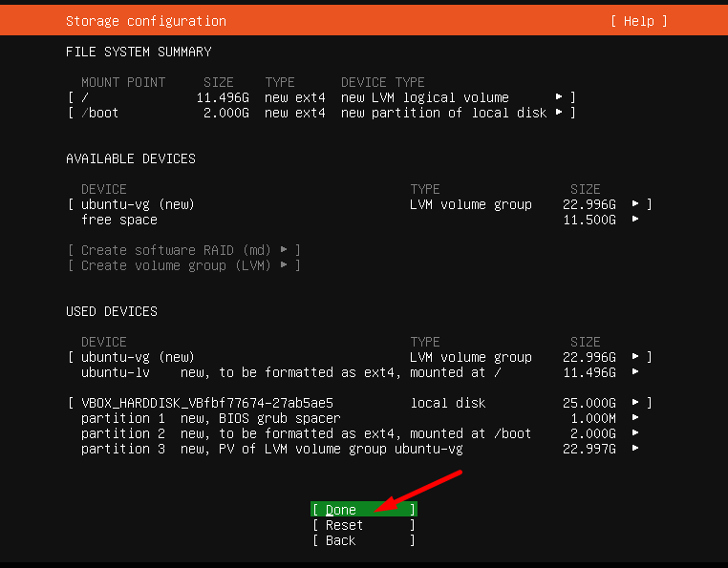The image size is (728, 568).
Task: Select the /boot mount point entry
Action: coord(322,113)
